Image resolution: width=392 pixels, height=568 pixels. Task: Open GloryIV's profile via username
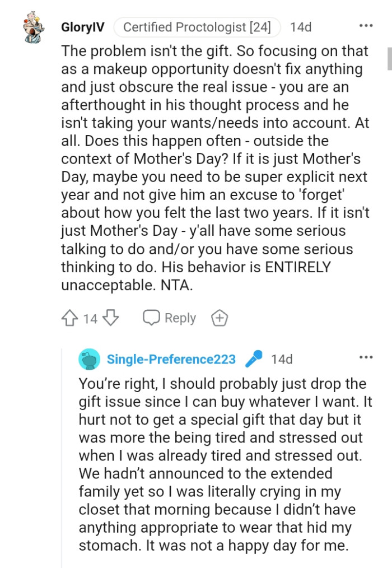coord(82,26)
